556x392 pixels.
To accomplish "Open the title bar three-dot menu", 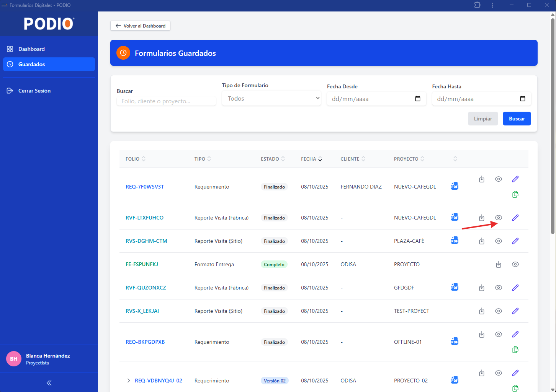I will coord(492,5).
